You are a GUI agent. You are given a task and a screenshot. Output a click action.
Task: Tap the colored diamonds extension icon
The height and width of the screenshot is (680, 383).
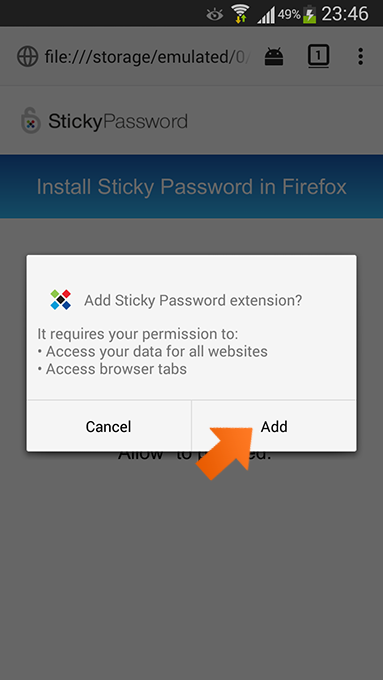(61, 300)
